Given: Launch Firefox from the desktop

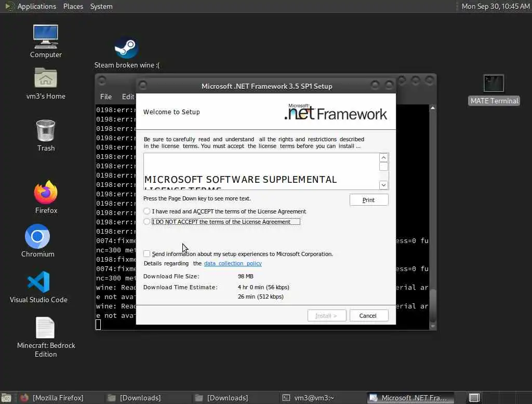Looking at the screenshot, I should coord(46,197).
